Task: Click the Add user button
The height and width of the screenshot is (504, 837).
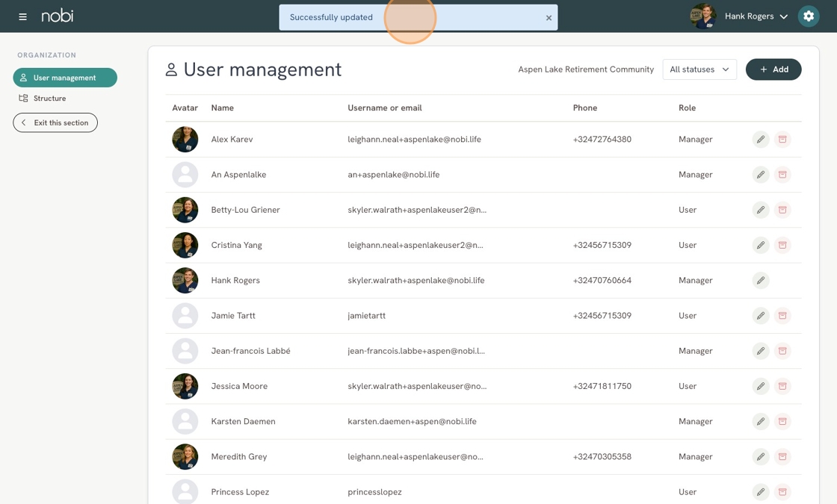Action: 773,69
